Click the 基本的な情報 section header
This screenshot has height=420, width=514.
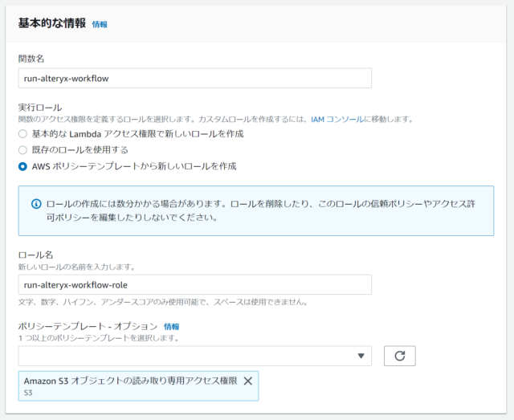tap(51, 23)
